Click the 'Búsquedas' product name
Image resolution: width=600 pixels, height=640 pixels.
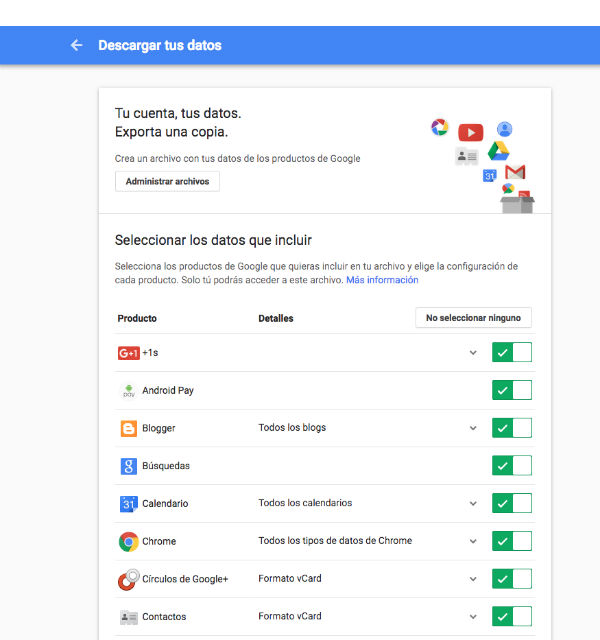pos(166,466)
